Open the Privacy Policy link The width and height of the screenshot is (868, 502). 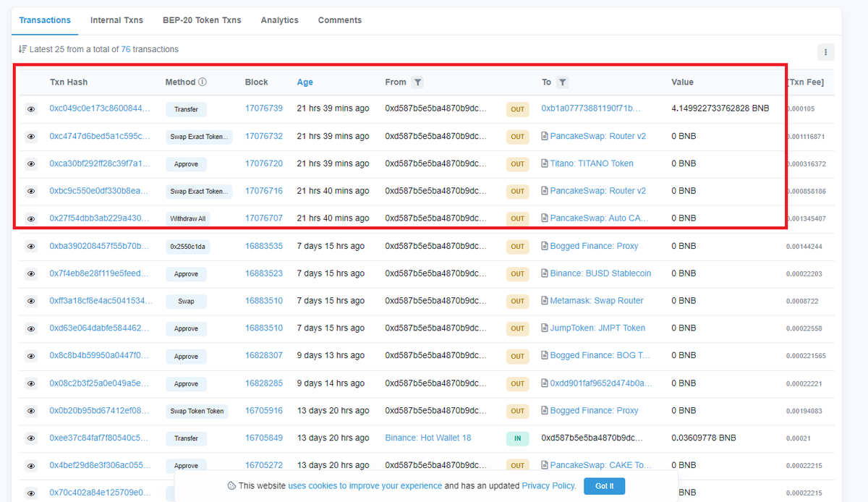click(549, 486)
